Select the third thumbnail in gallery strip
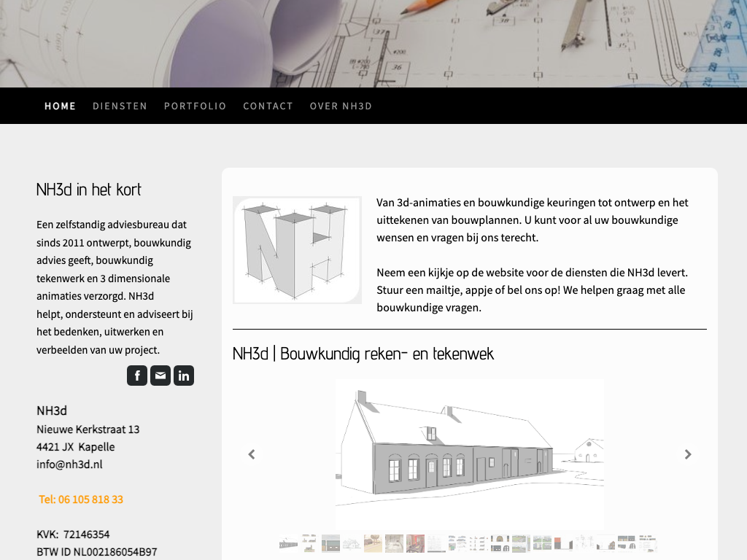The image size is (747, 560). [330, 543]
